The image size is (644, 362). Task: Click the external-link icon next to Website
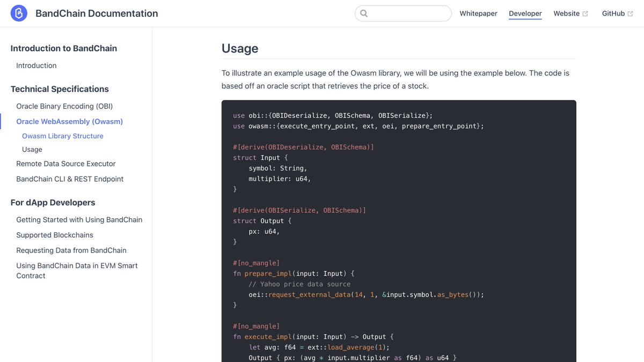tap(586, 14)
